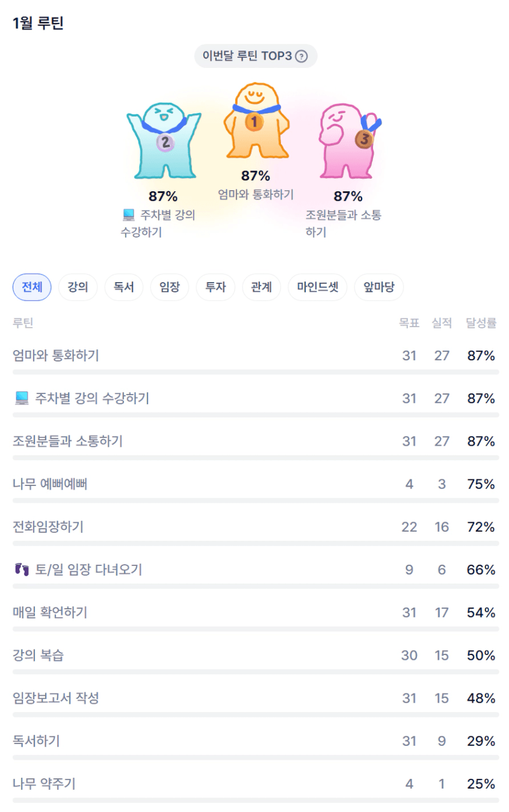Viewport: 509px width, 812px height.
Task: Click the laptop icon under the second-place character
Action: click(x=128, y=215)
